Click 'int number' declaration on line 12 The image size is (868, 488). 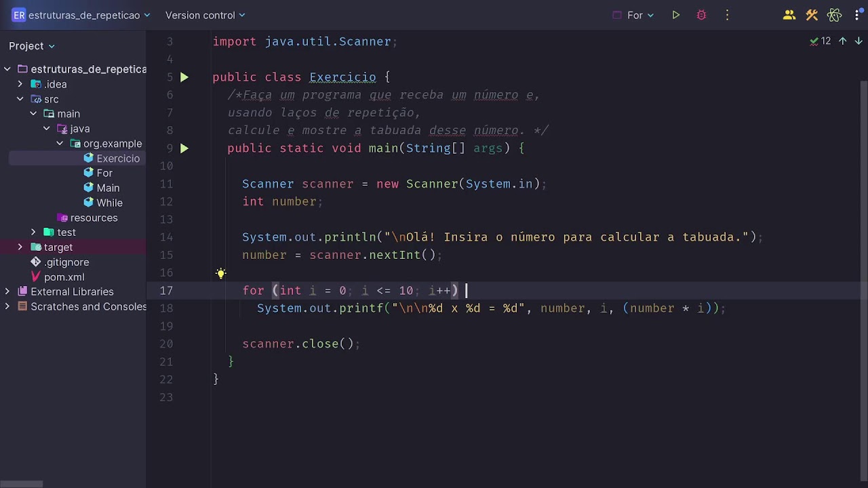coord(279,201)
